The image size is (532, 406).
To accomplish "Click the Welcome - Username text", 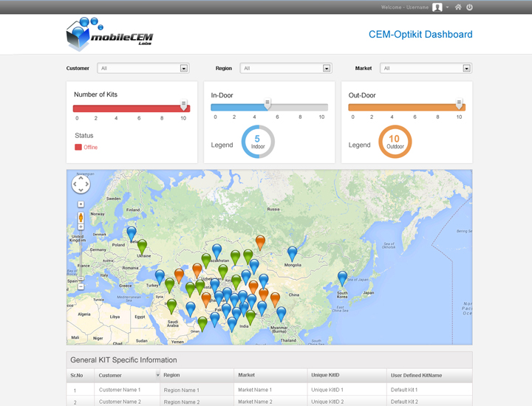I will pyautogui.click(x=405, y=7).
